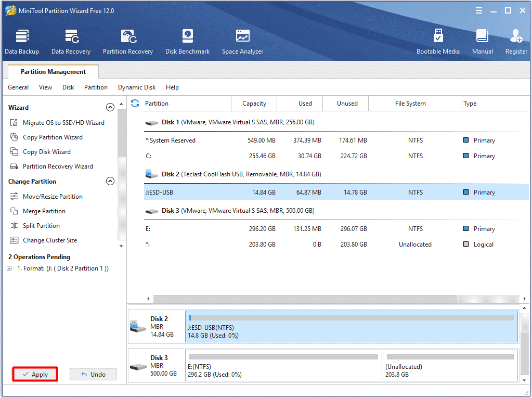
Task: Apply the pending operations
Action: 35,374
